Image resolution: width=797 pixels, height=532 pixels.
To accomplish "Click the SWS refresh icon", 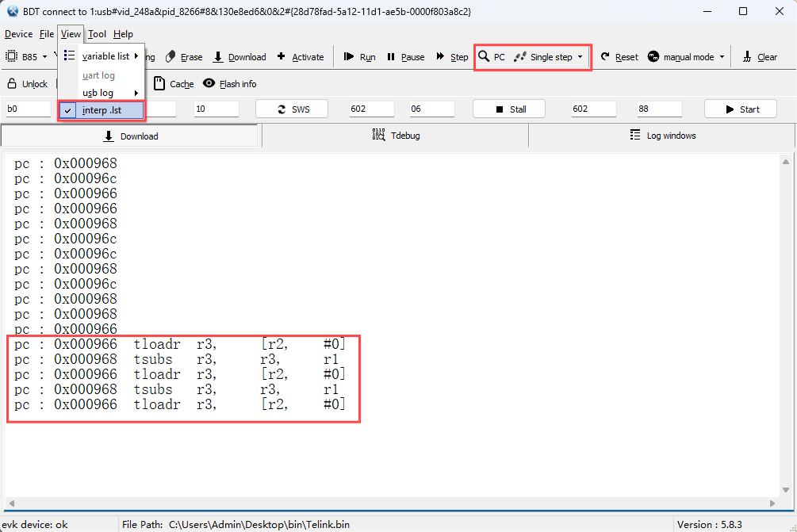I will tap(282, 109).
